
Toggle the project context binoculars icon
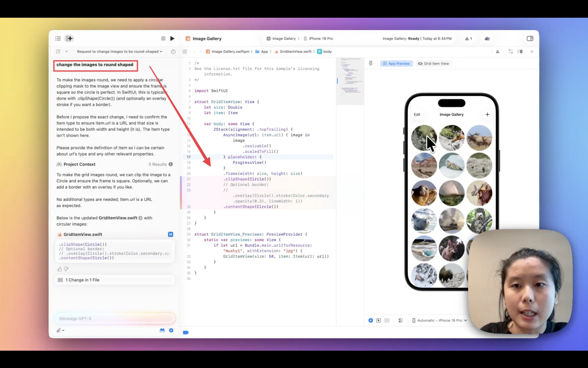pos(162,330)
